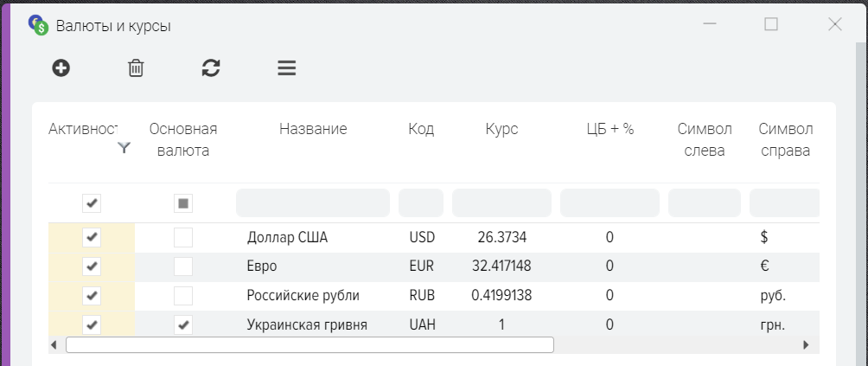Click the currency app icon in title bar
This screenshot has height=366, width=868.
(x=37, y=25)
